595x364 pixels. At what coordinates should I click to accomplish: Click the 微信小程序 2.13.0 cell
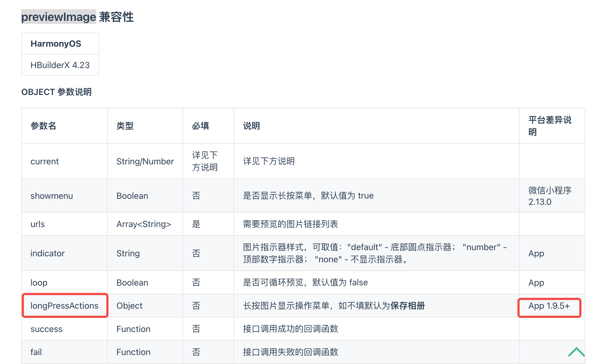[x=550, y=196]
